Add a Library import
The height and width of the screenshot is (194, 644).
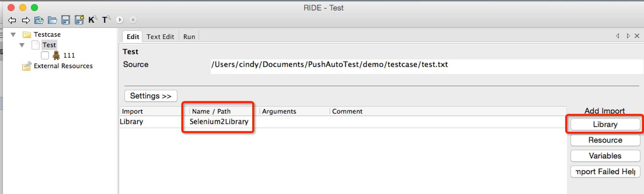(605, 124)
